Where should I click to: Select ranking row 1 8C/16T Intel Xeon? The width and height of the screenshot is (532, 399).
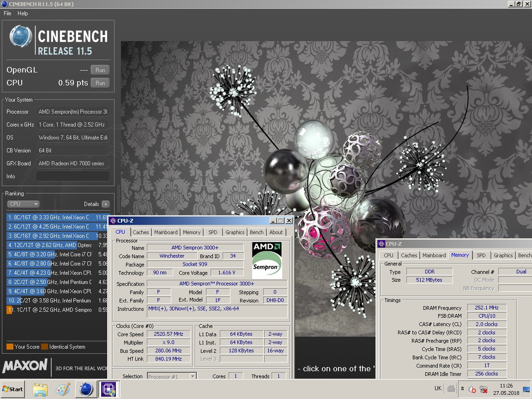57,218
